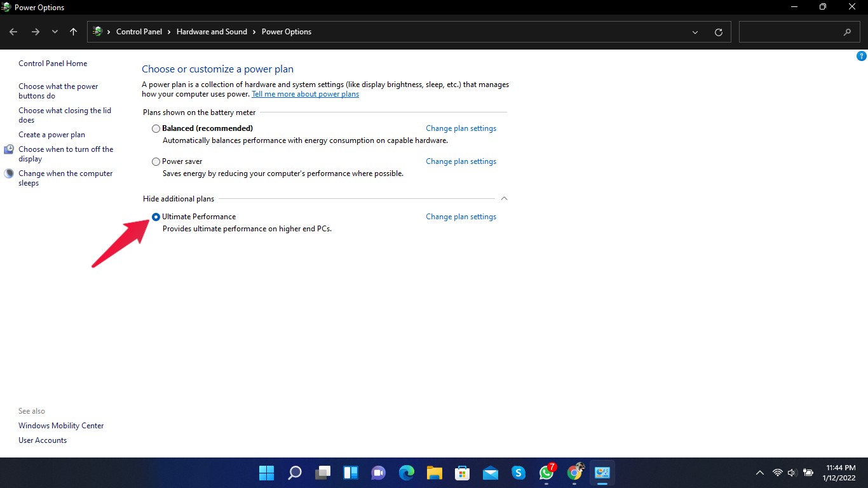Open the blue help question mark

pyautogui.click(x=862, y=56)
